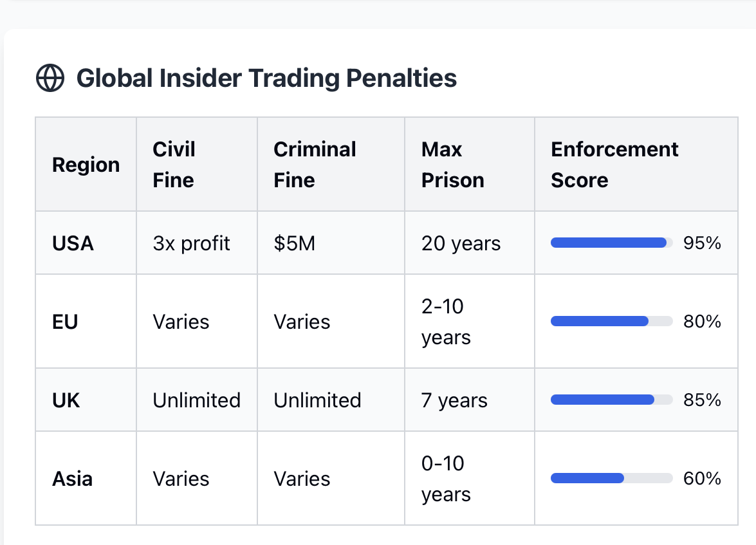Click the UK enforcement progress bar
Image resolution: width=756 pixels, height=545 pixels.
611,400
